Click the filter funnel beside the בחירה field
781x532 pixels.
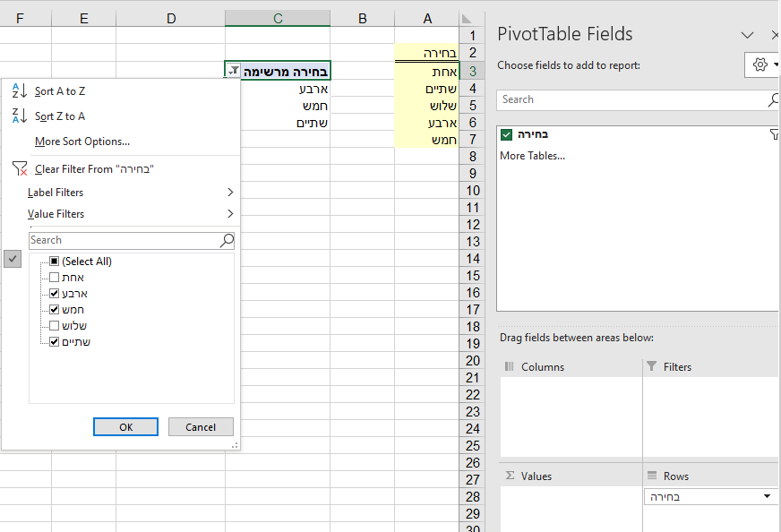click(774, 134)
